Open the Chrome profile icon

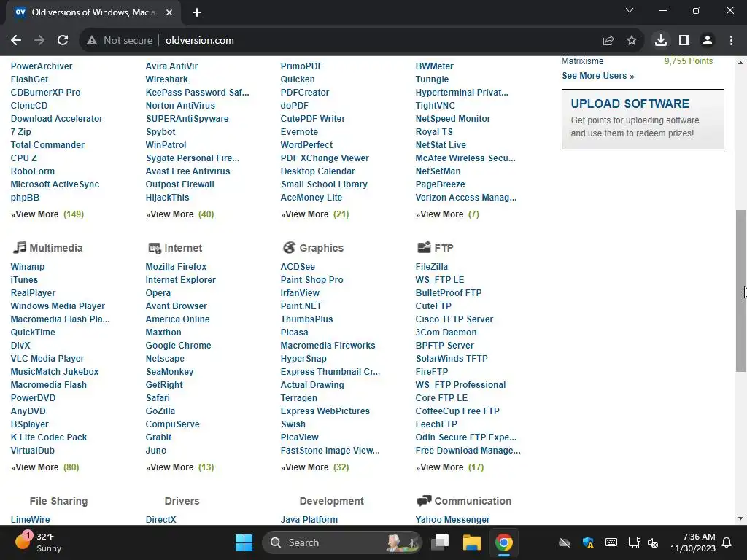tap(708, 41)
